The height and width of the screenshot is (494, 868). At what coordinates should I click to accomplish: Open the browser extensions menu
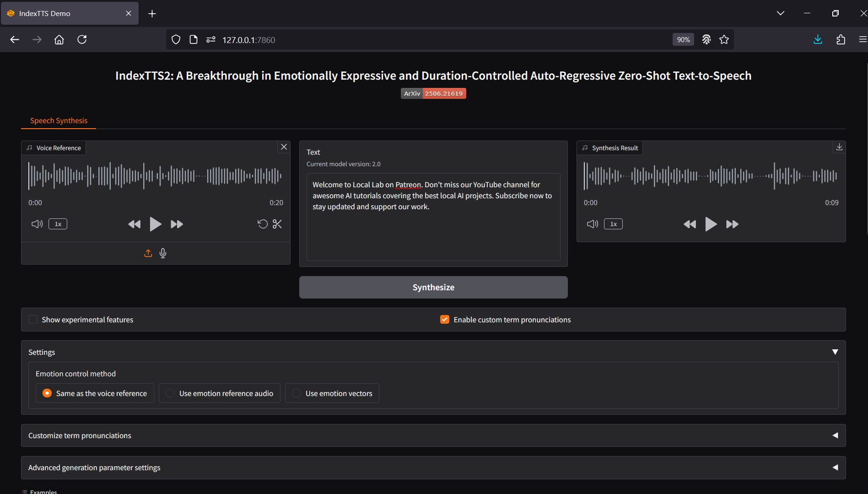[x=841, y=39]
